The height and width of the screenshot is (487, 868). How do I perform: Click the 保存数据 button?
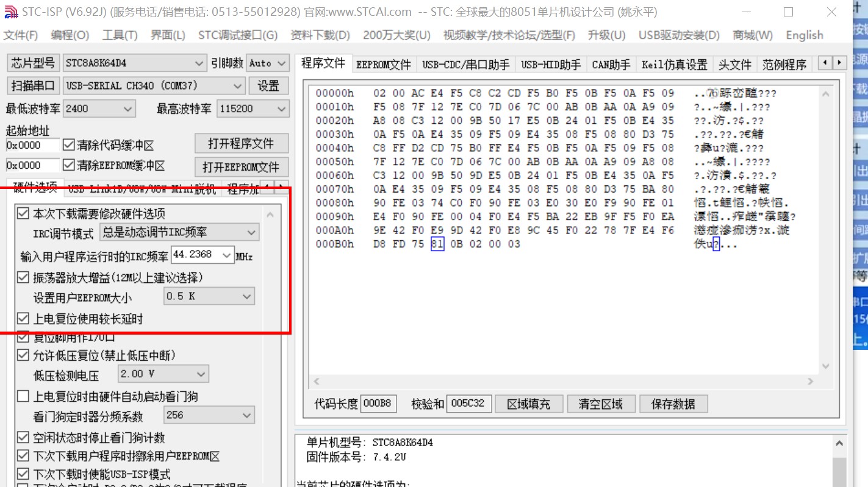(673, 403)
